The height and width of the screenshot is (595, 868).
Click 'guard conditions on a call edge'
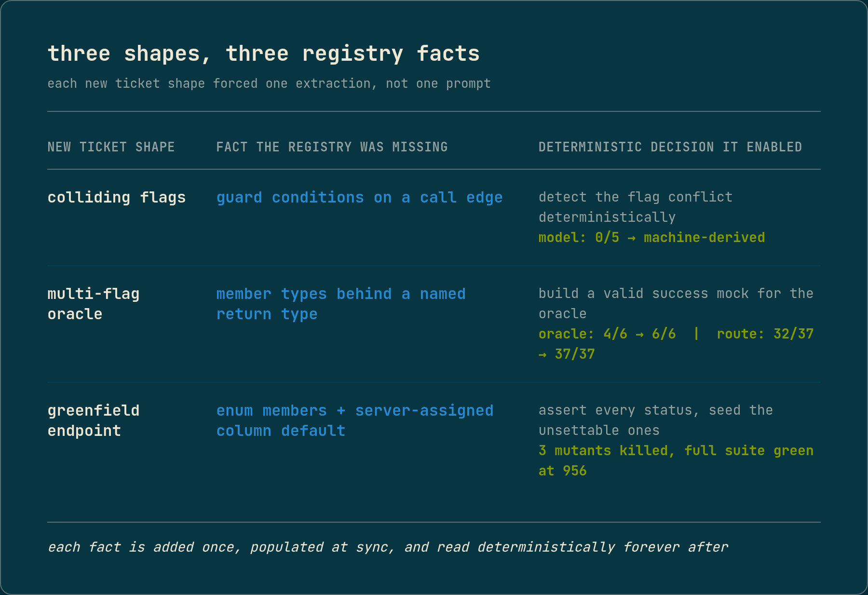tap(359, 197)
